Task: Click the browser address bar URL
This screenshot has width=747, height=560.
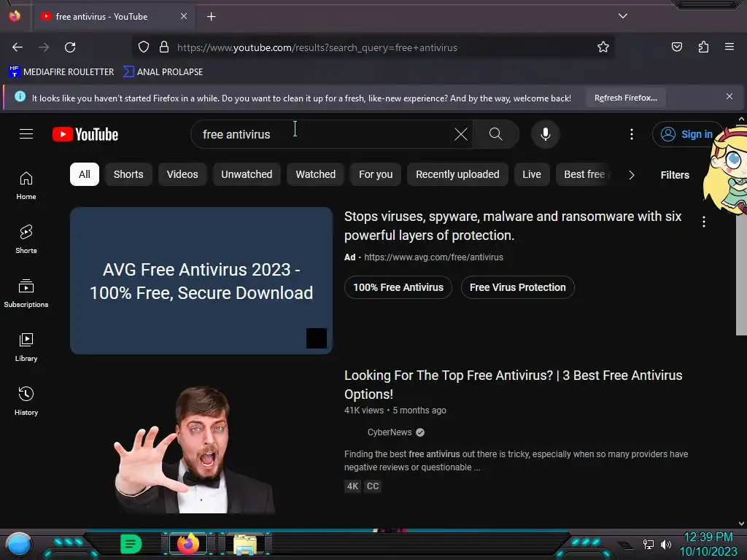Action: pos(317,47)
